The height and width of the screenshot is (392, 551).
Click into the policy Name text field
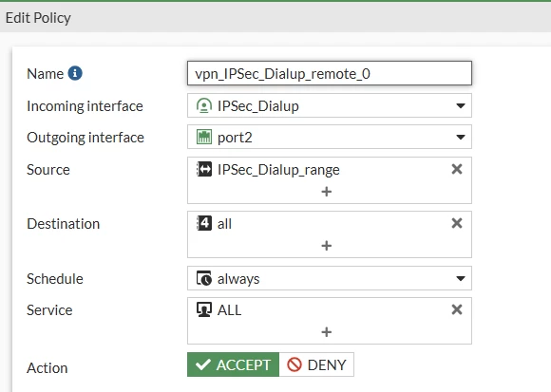[330, 73]
